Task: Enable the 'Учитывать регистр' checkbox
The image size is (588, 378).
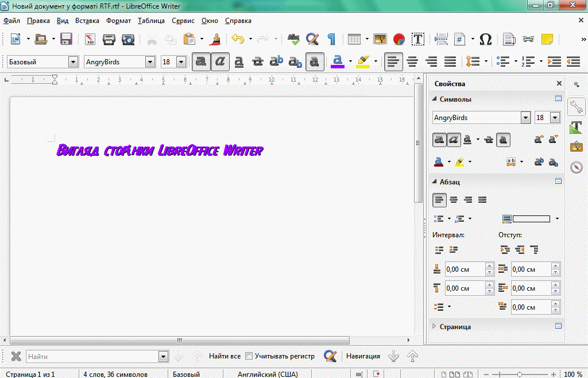Action: click(x=249, y=356)
